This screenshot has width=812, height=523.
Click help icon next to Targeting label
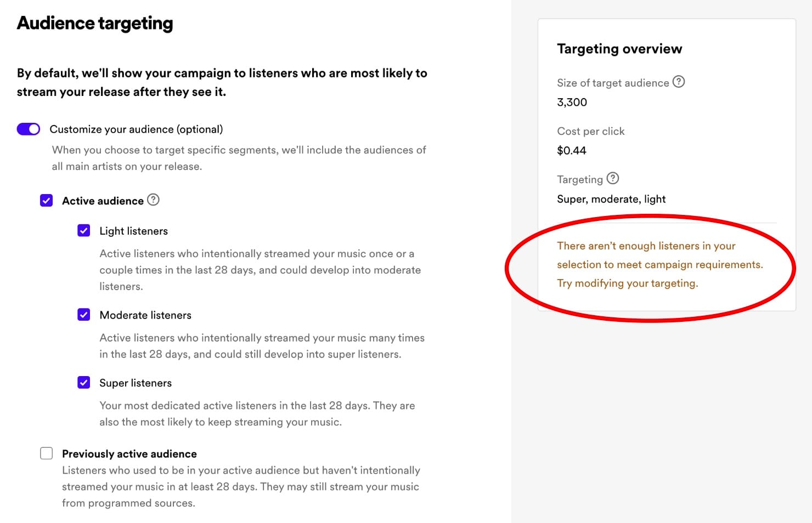[613, 178]
